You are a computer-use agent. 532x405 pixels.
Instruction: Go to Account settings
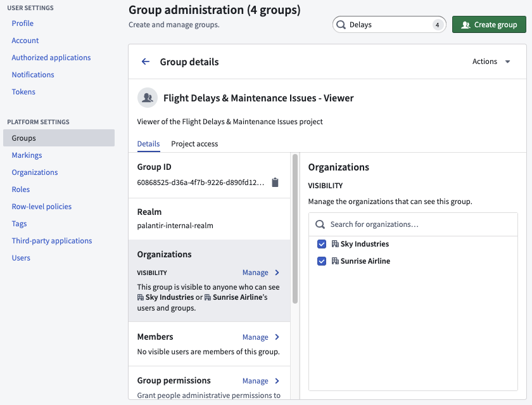(25, 41)
